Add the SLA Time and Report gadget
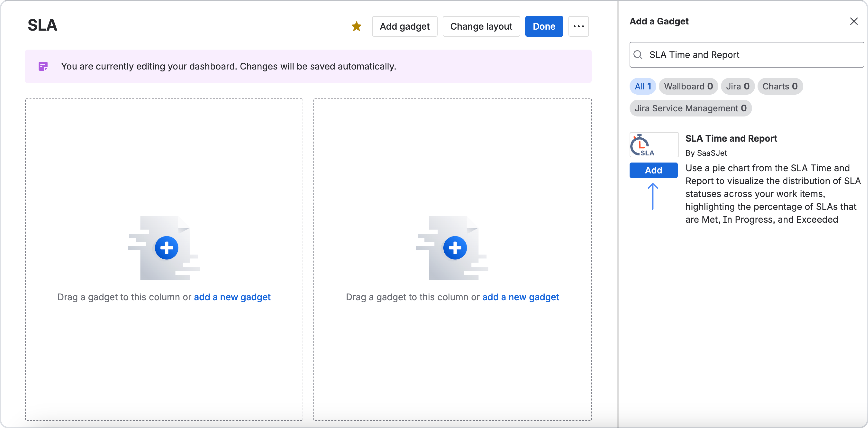 click(x=653, y=170)
